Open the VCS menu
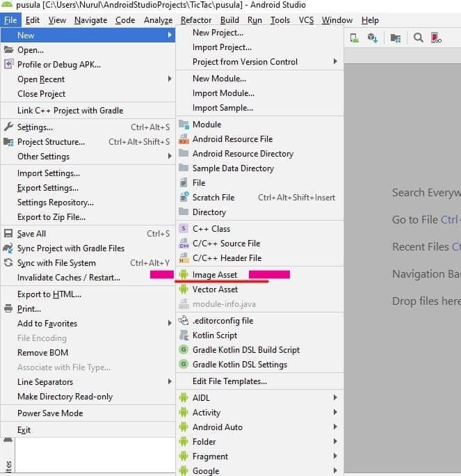The width and height of the screenshot is (461, 476). coord(306,20)
